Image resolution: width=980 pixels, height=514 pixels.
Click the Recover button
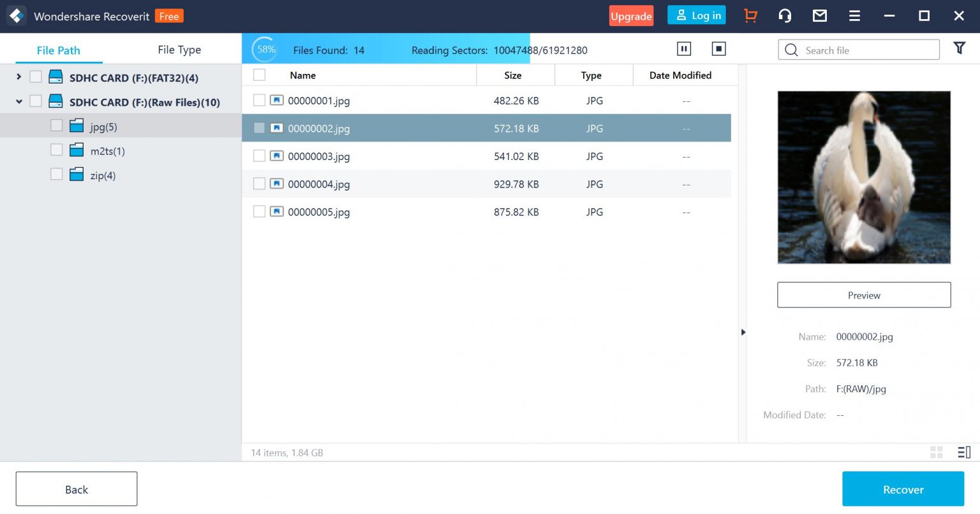coord(903,489)
